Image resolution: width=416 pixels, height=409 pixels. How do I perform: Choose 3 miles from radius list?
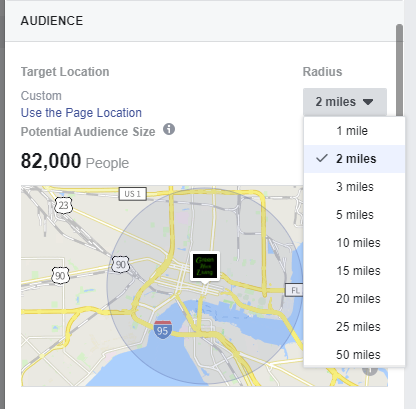pyautogui.click(x=354, y=187)
